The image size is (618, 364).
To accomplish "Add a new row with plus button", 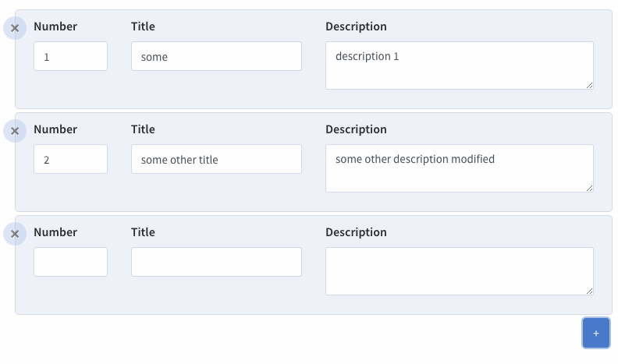I will (x=595, y=333).
